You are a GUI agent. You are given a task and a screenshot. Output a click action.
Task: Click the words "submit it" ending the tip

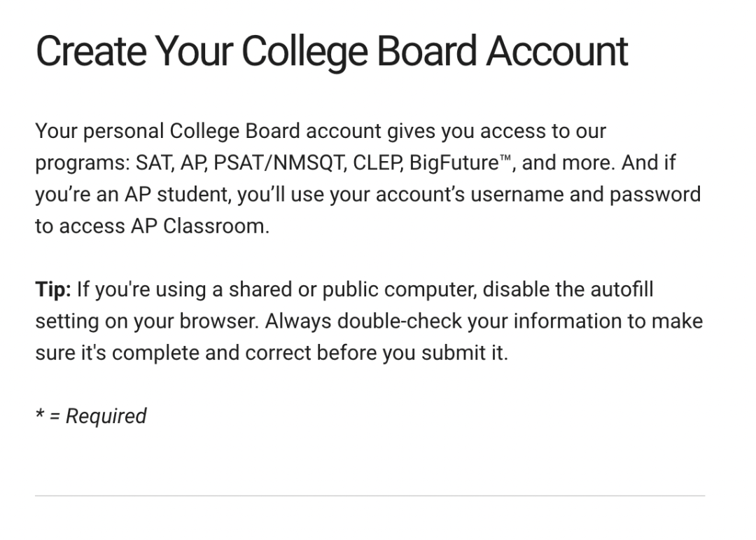click(x=464, y=353)
